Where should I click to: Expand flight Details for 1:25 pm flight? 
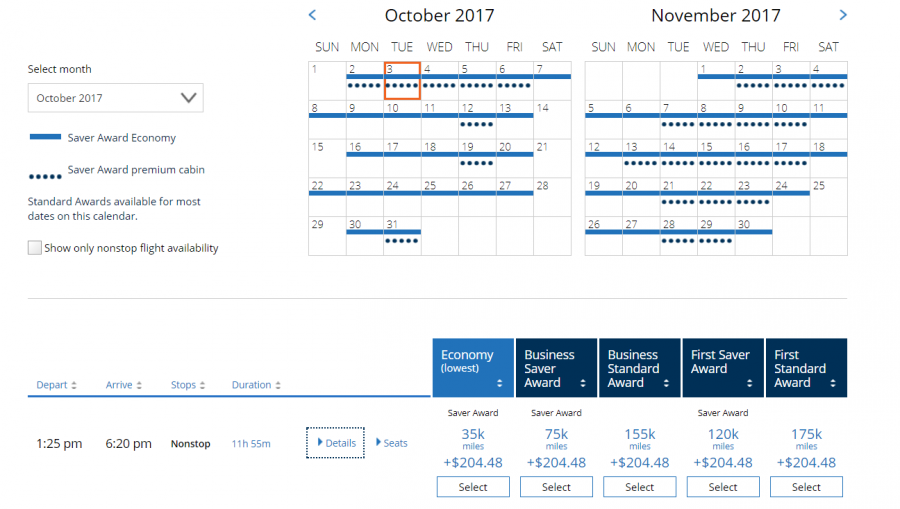336,443
